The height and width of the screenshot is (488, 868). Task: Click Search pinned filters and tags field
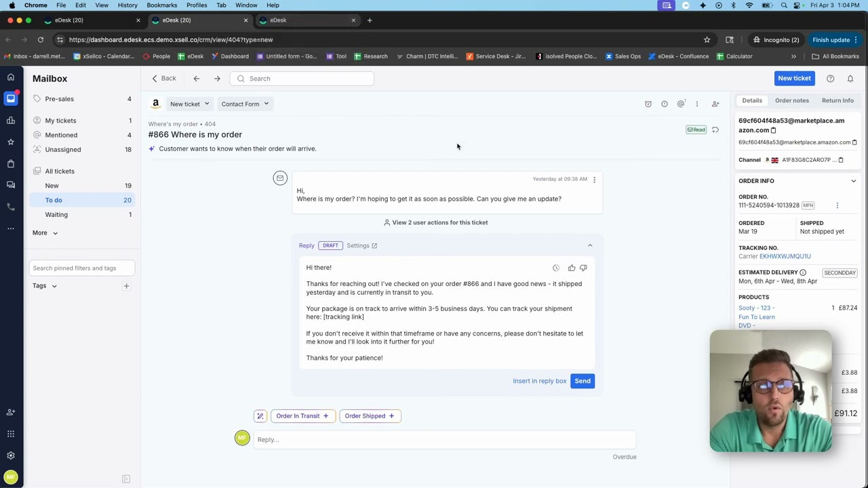(x=81, y=268)
